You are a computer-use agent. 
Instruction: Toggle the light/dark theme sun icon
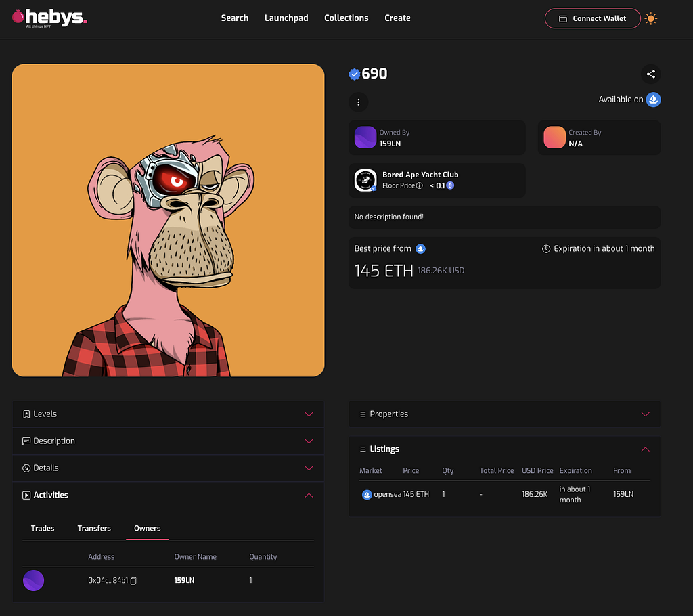click(x=650, y=18)
